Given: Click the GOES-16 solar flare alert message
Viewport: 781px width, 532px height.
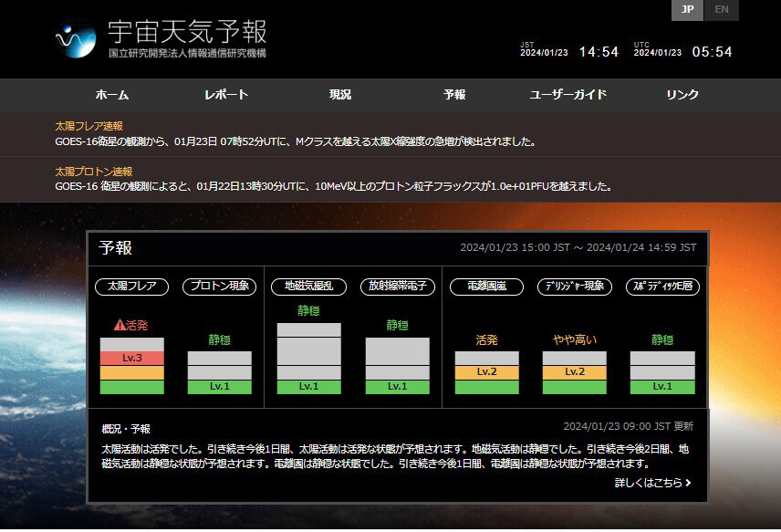Looking at the screenshot, I should 296,141.
